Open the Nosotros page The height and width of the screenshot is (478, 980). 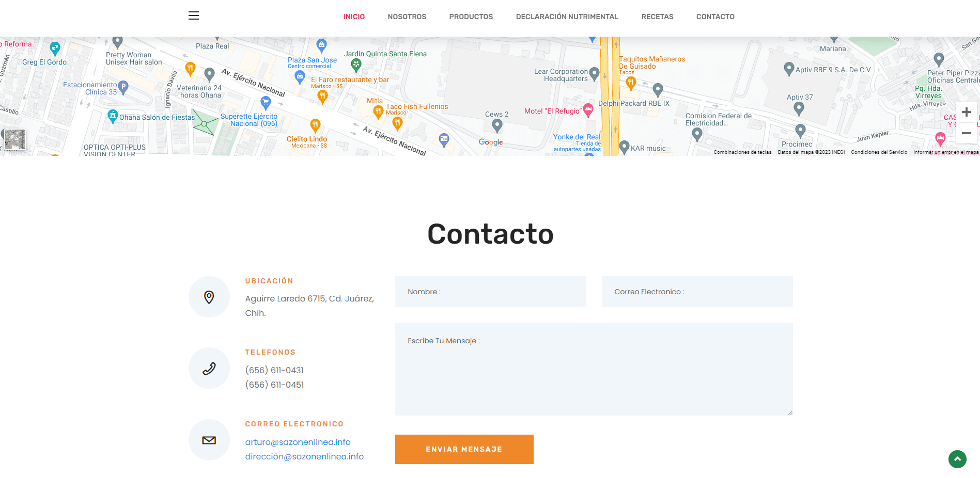tap(407, 17)
